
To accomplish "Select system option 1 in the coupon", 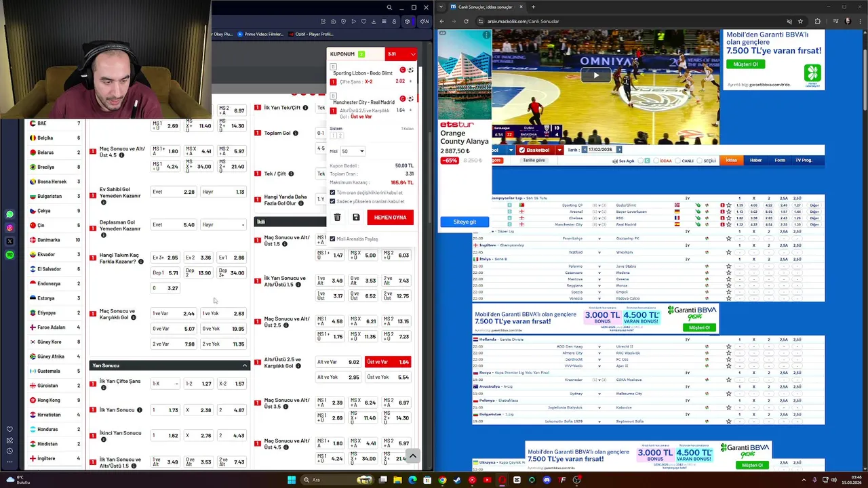I will click(x=333, y=136).
